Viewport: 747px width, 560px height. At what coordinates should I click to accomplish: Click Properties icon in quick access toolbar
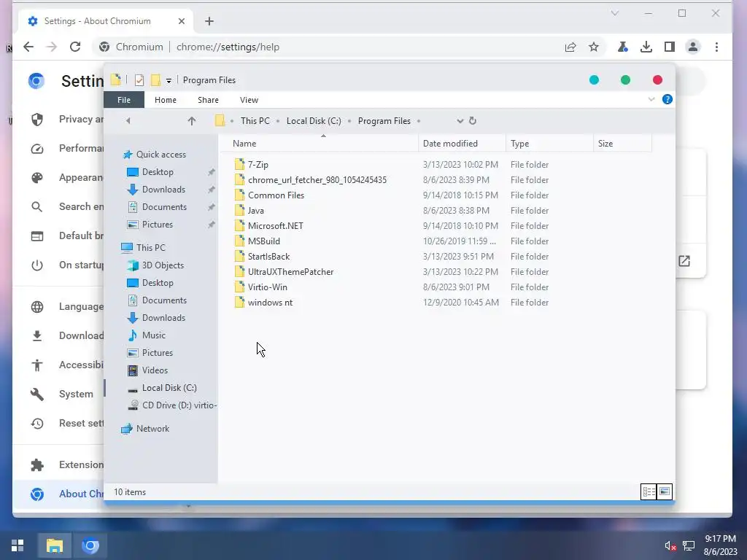139,80
